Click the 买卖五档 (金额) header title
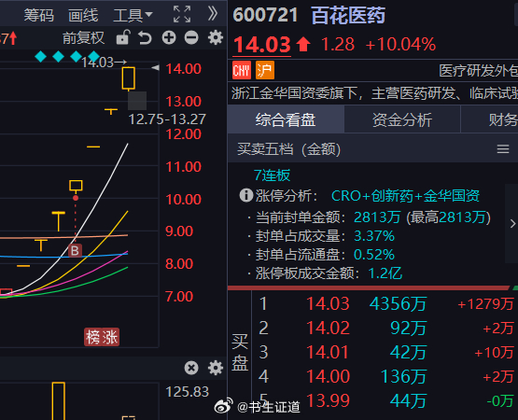Screen dimensions: 518x420 click(289, 149)
